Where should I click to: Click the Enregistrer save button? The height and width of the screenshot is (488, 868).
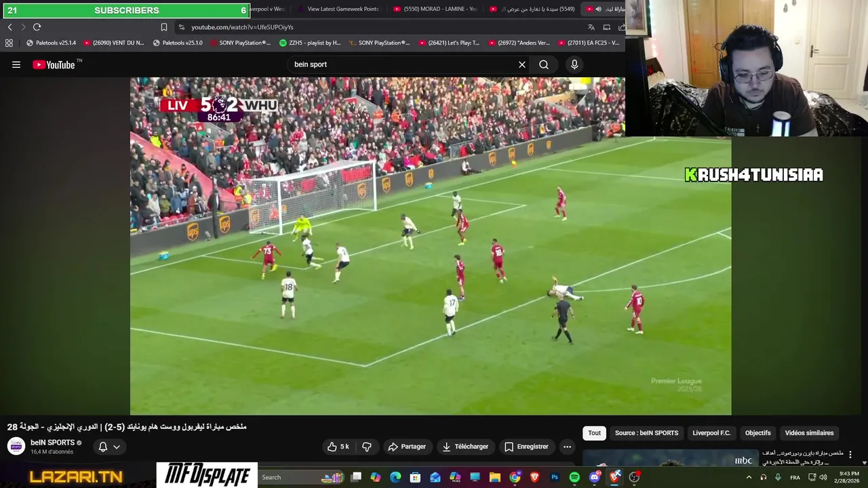(526, 447)
